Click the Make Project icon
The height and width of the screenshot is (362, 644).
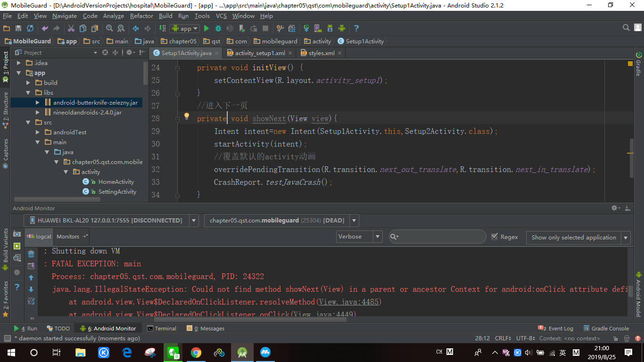coord(162,28)
